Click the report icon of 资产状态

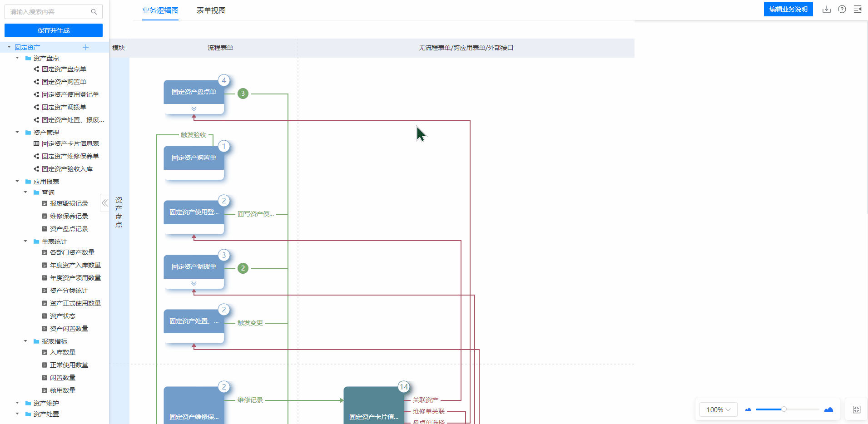click(45, 316)
